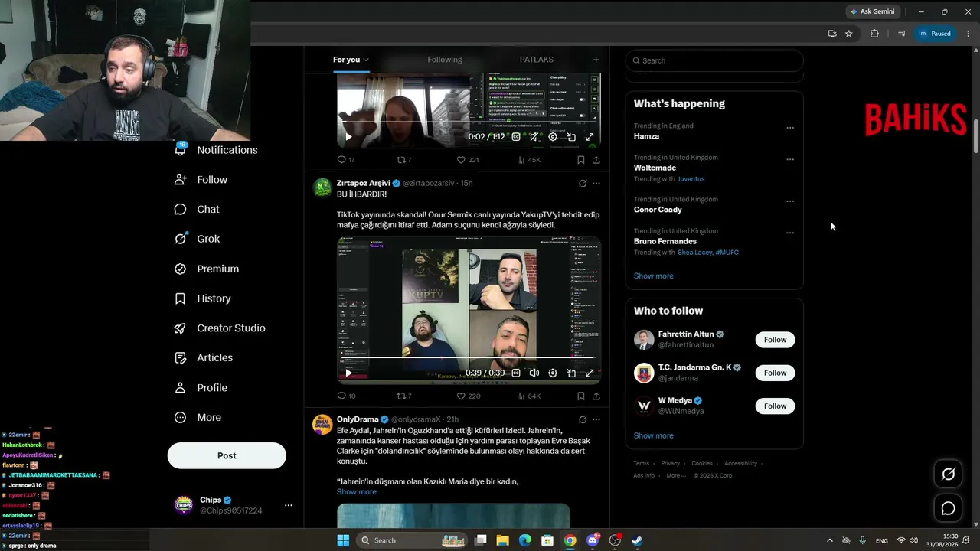
Task: Open the History bookmark icon in sidebar
Action: tap(181, 298)
